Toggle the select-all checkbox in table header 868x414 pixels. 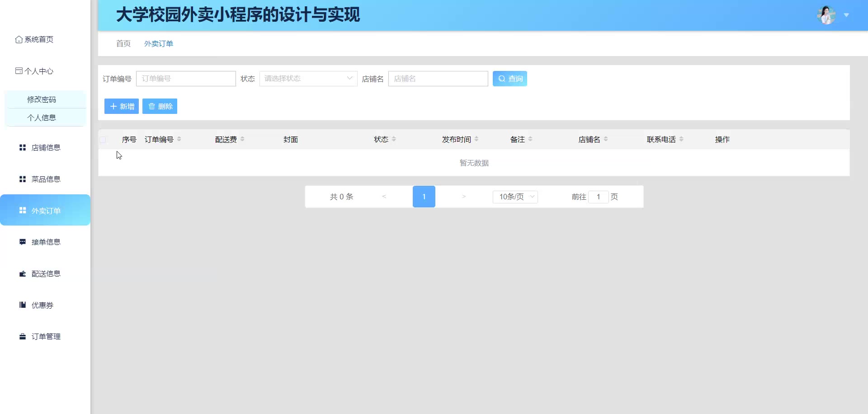coord(103,140)
